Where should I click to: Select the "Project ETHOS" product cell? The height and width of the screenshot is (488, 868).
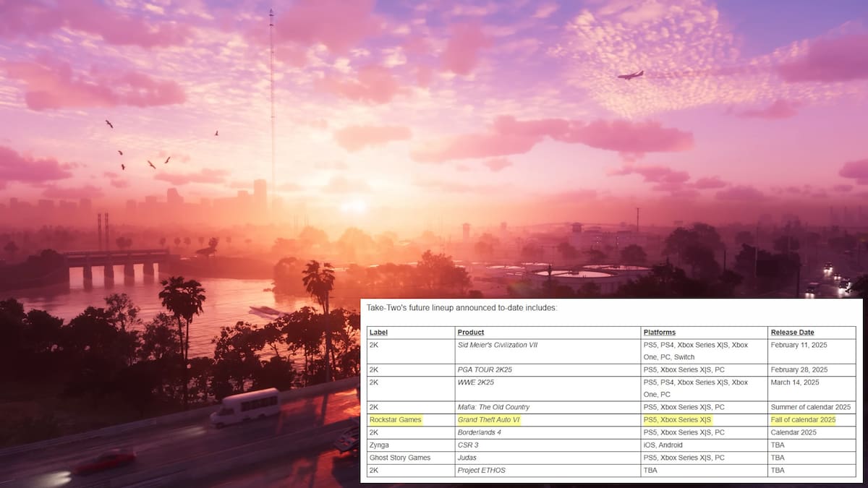point(482,470)
